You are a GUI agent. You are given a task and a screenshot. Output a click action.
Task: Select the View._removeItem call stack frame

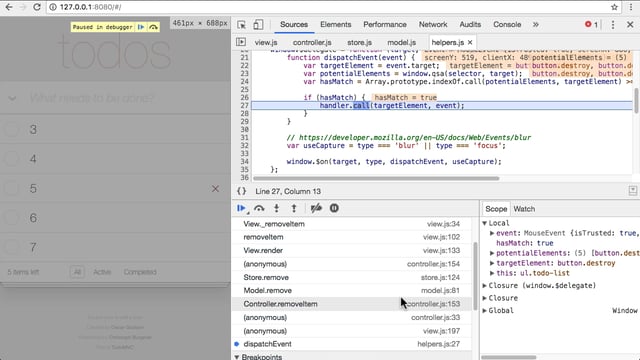(352, 224)
